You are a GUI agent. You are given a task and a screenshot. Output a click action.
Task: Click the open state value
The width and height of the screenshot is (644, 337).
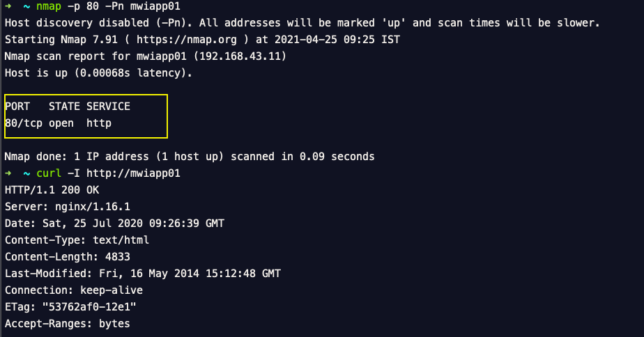pos(61,123)
